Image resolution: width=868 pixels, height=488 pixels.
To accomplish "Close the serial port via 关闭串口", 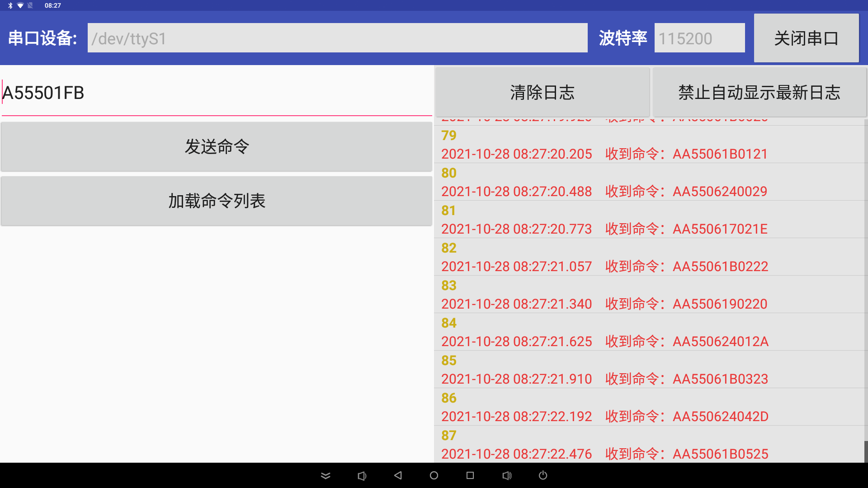I will (x=806, y=38).
